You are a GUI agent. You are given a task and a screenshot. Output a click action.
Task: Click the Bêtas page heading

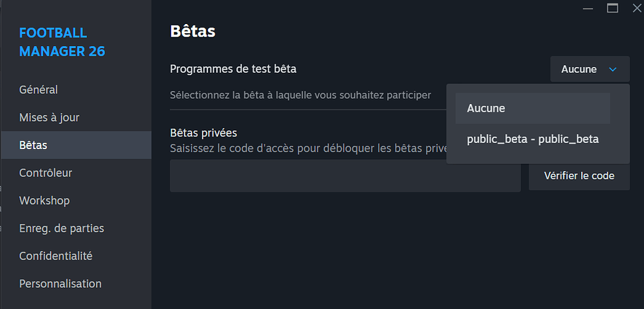192,31
